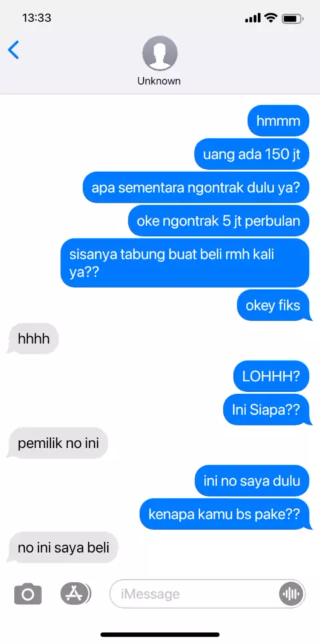The width and height of the screenshot is (320, 644).
Task: Select the "uang ada 150 jt" message
Action: click(251, 155)
